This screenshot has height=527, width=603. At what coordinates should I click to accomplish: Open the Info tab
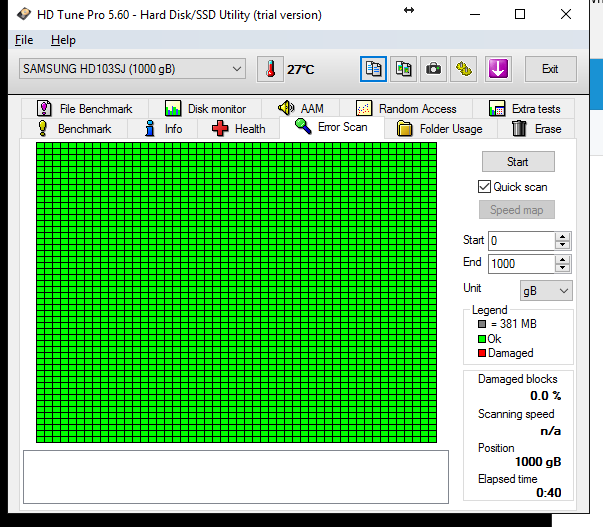coord(163,128)
